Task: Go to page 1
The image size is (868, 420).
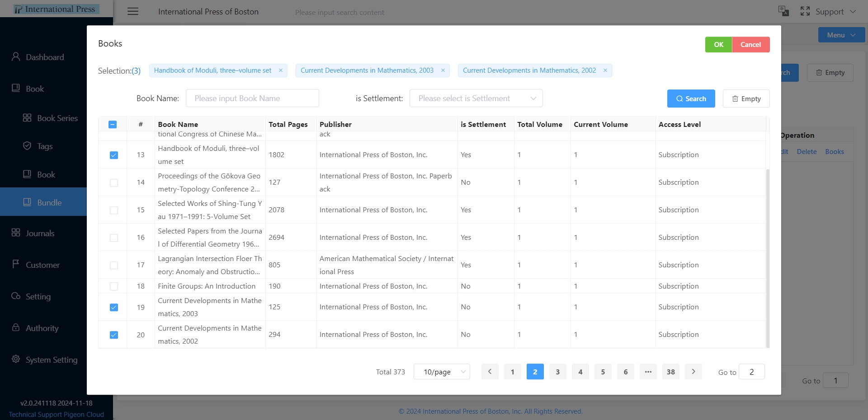Action: (513, 372)
